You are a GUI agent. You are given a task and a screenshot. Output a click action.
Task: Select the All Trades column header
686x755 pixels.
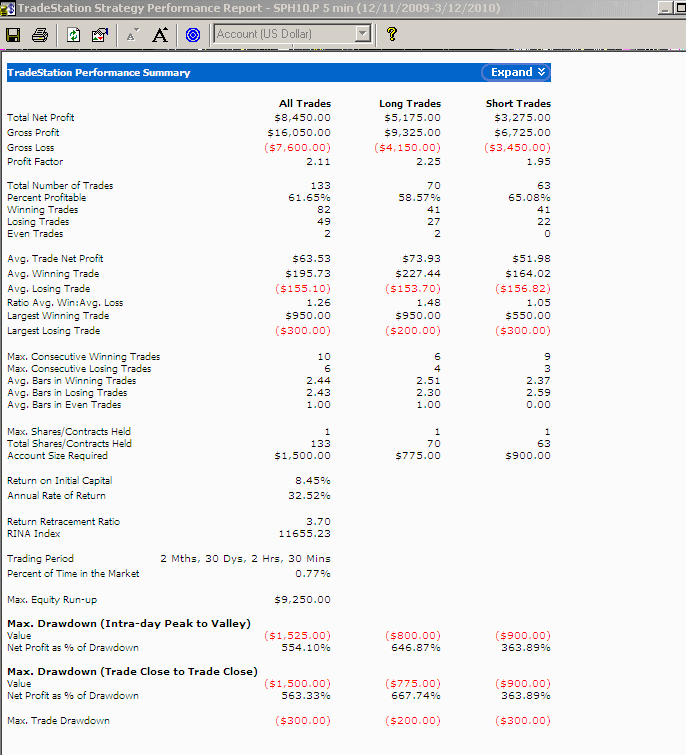305,104
